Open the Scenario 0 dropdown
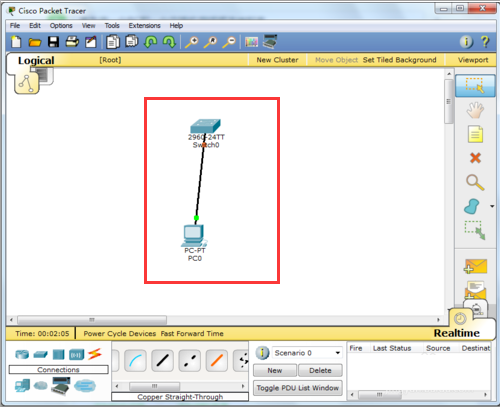 (307, 353)
